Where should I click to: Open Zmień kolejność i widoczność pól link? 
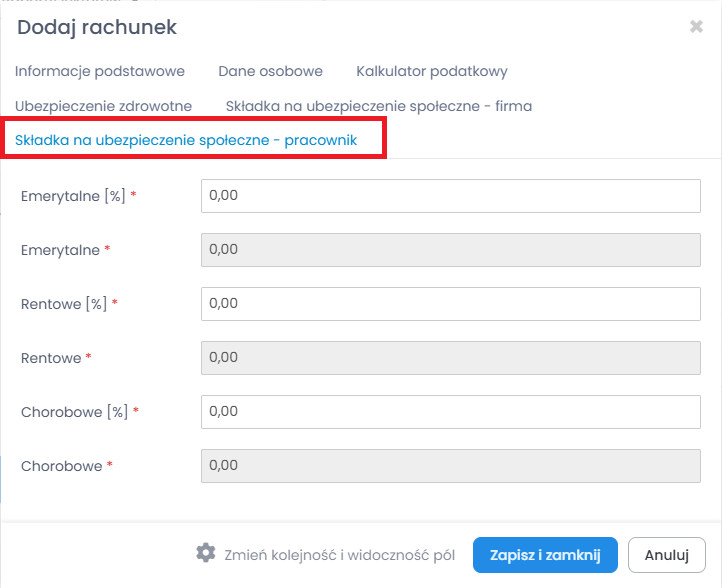pos(340,554)
